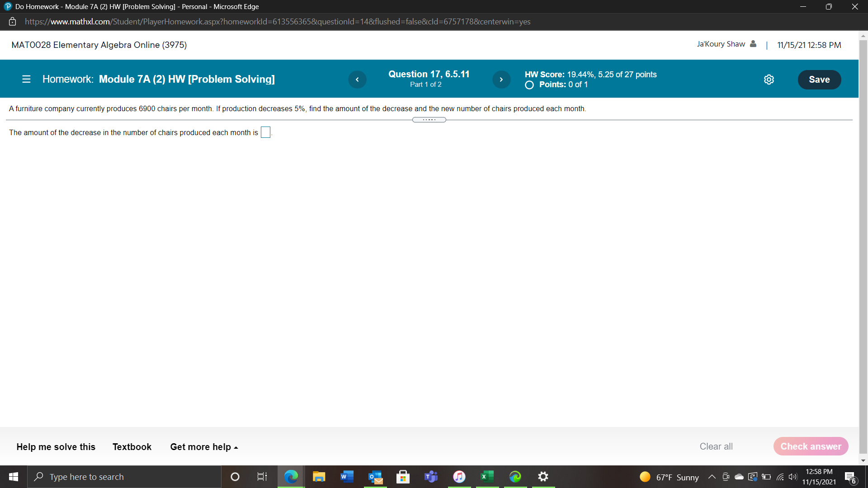
Task: Open iTunes from the taskbar
Action: pyautogui.click(x=459, y=477)
